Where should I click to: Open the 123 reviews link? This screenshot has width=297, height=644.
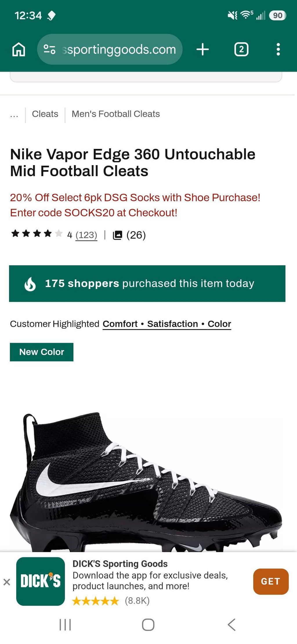86,235
